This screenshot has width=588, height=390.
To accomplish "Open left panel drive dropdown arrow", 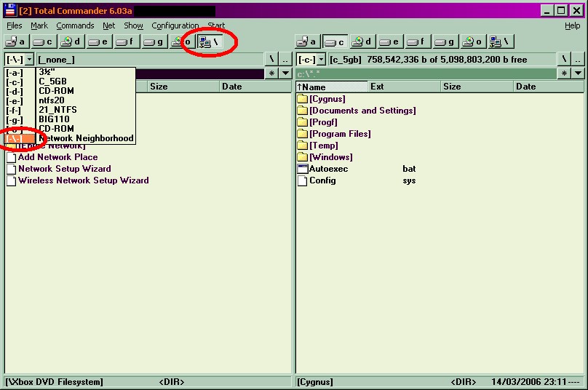I will 30,59.
